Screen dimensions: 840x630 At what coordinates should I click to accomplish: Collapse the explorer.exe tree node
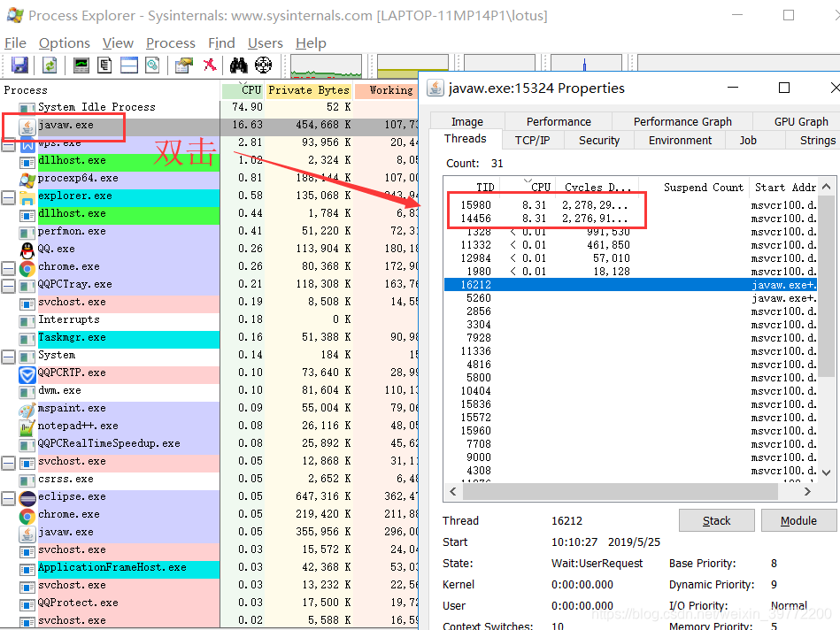(x=8, y=197)
